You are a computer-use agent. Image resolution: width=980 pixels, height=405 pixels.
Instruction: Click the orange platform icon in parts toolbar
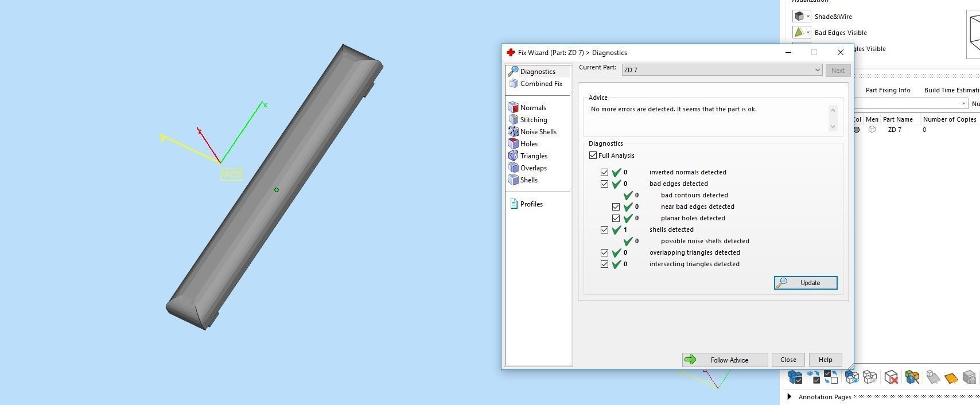[951, 378]
